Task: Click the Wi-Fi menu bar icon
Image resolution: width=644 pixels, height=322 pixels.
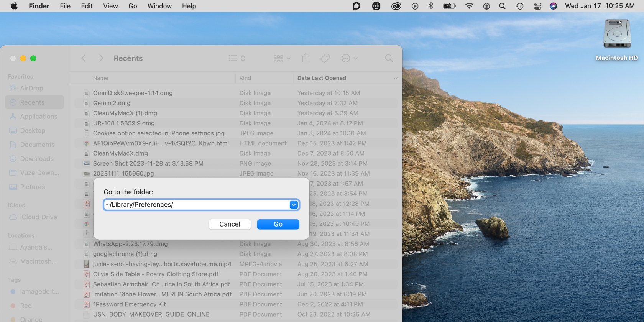Action: [x=469, y=6]
